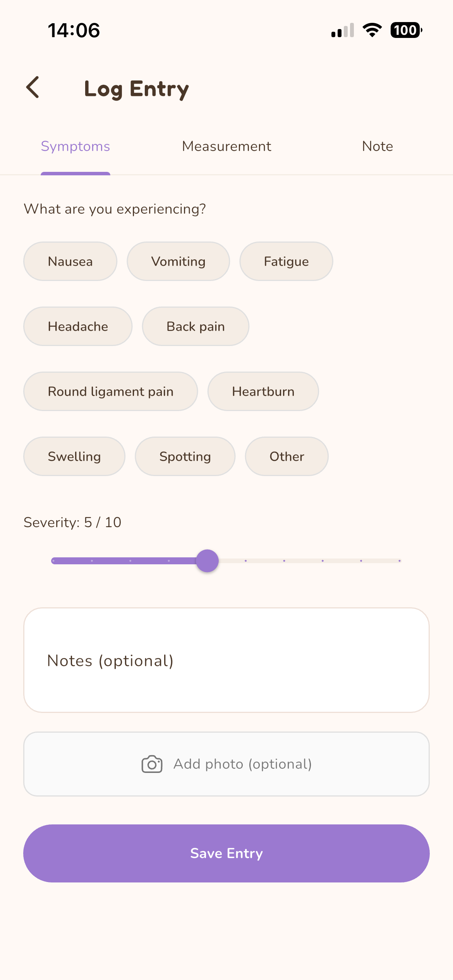Toggle the Round ligament pain chip
This screenshot has height=980, width=453.
[x=110, y=391]
